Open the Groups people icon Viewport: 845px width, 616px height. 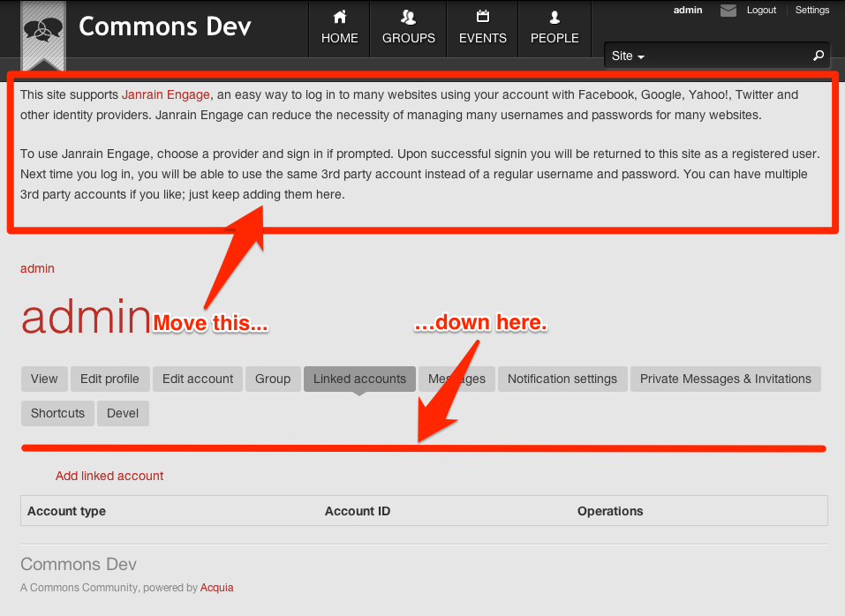[x=409, y=18]
